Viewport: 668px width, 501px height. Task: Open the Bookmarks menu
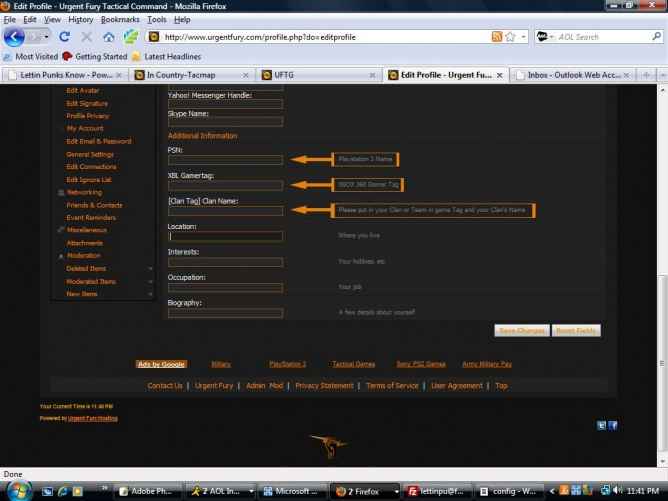point(120,19)
